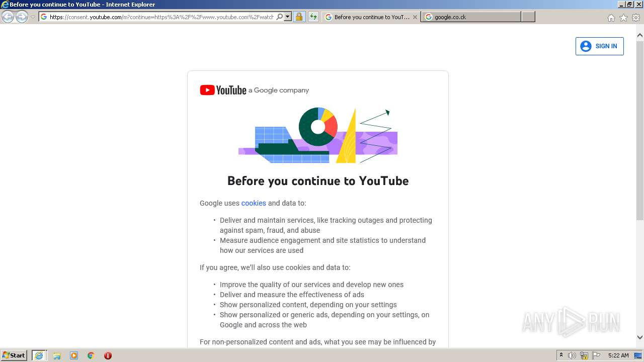Open the recent pages dropdown arrow
644x362 pixels.
tap(33, 17)
